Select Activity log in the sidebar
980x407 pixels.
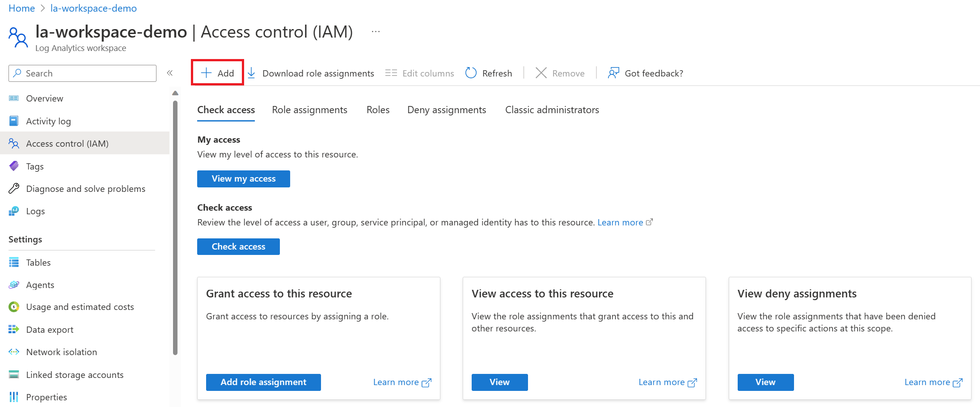coord(48,121)
